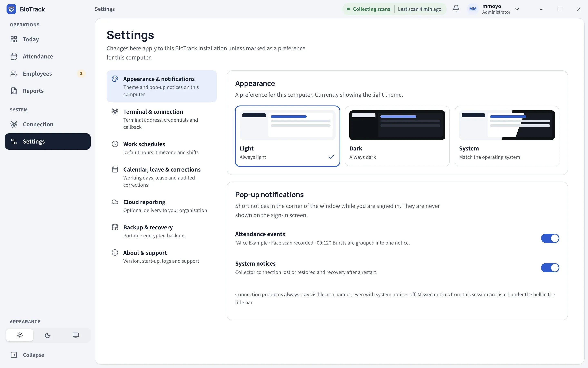This screenshot has width=588, height=368.
Task: Click the Settings sliders icon in sidebar
Action: pyautogui.click(x=14, y=141)
